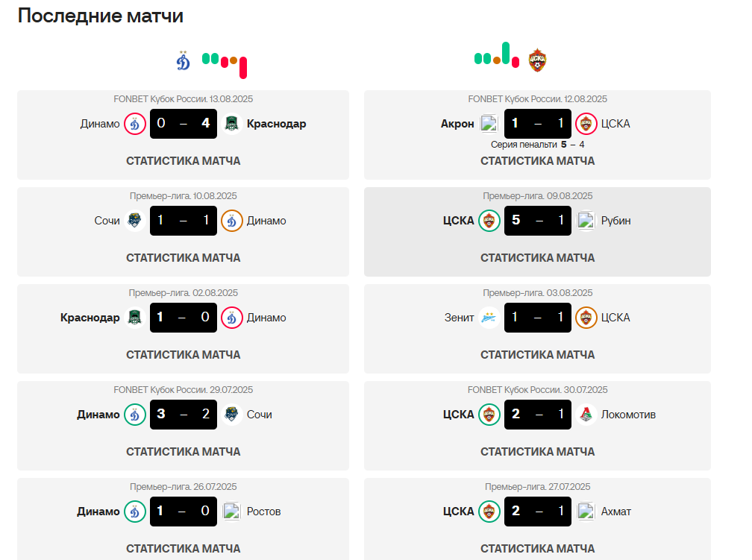Click the tall red bar in Dinamo's form chart
752x560 pixels.
(243, 68)
